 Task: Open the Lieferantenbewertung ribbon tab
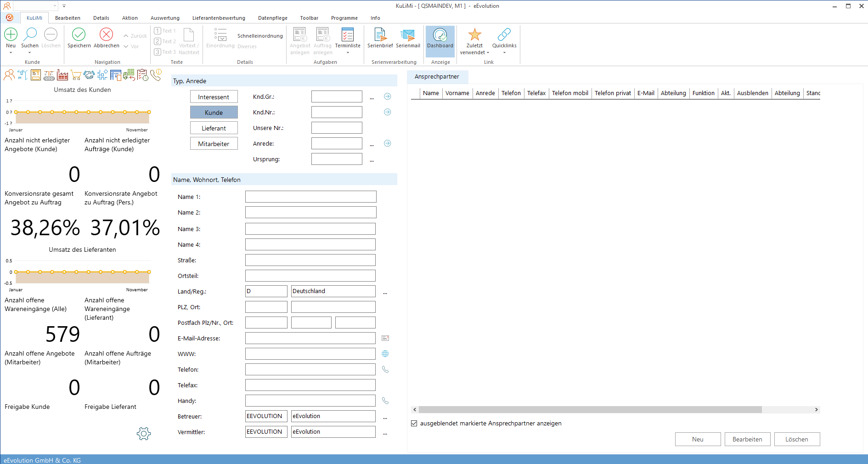coord(219,18)
